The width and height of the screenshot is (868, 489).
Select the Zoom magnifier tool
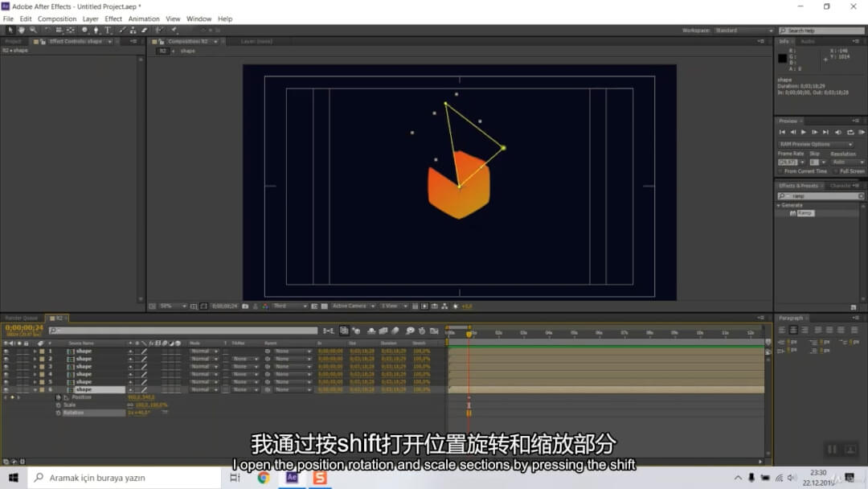(33, 31)
